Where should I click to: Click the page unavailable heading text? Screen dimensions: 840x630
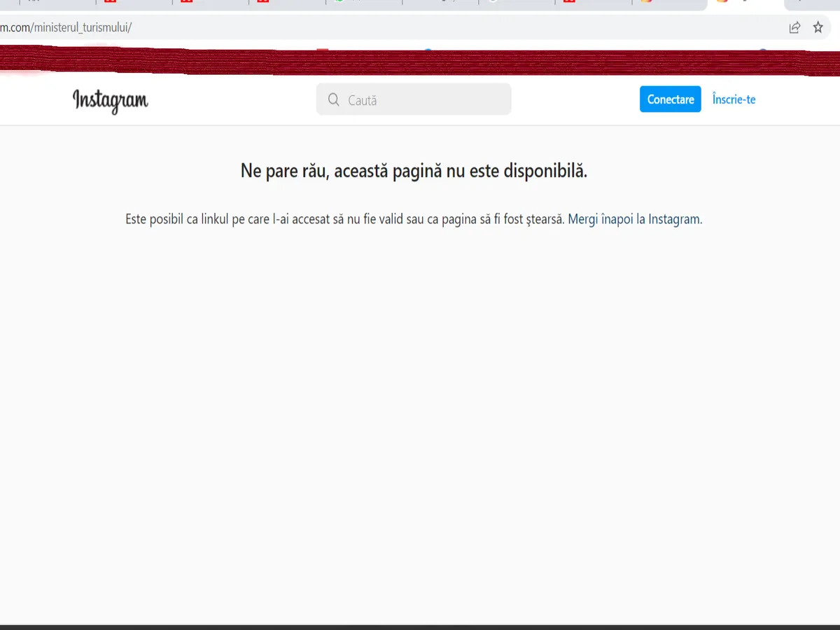point(414,170)
